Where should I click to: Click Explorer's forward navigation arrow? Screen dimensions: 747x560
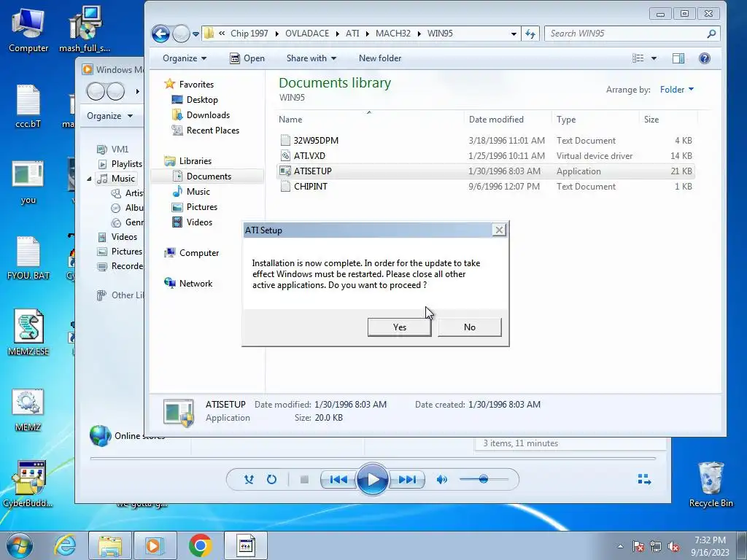click(x=181, y=34)
